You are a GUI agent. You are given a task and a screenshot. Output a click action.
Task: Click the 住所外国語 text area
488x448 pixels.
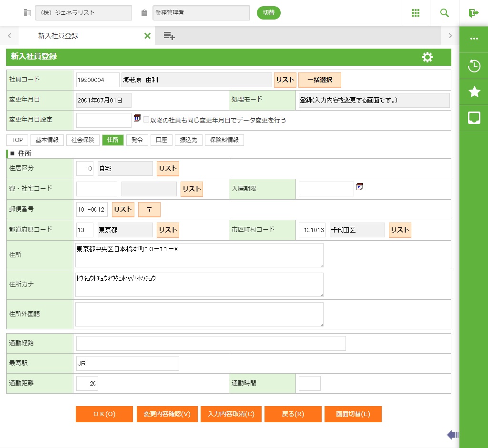[199, 314]
